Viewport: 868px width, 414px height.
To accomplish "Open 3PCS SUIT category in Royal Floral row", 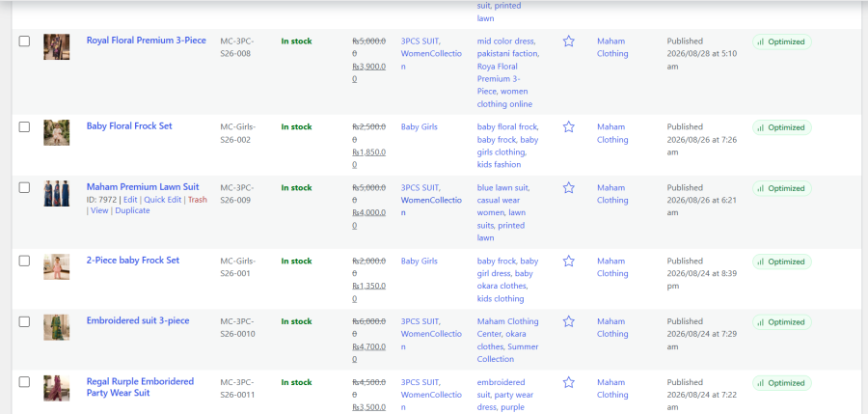I will [420, 41].
